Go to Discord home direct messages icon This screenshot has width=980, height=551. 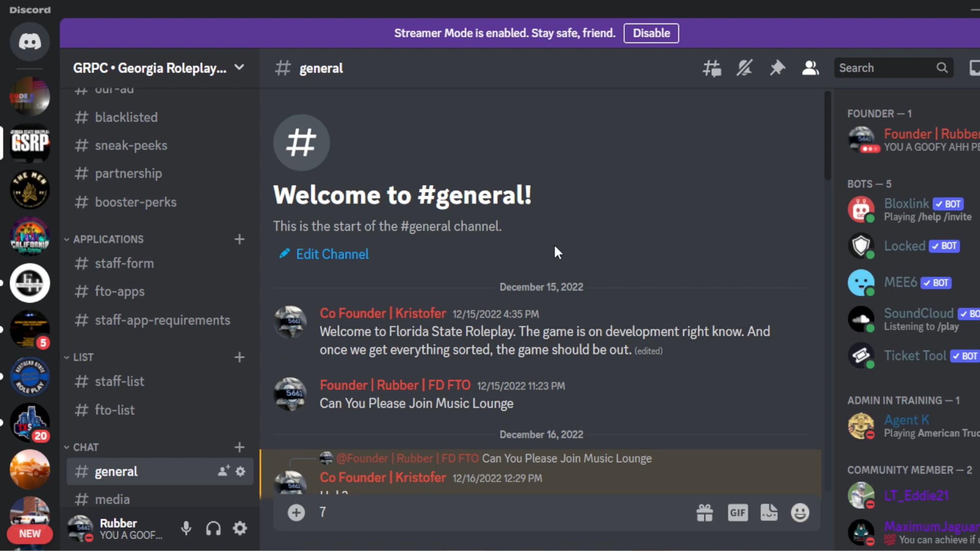[x=30, y=42]
